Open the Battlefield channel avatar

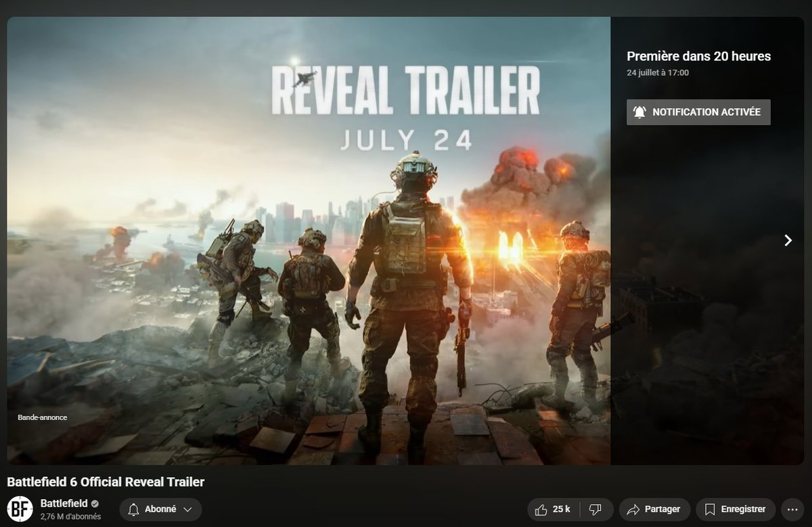tap(20, 509)
